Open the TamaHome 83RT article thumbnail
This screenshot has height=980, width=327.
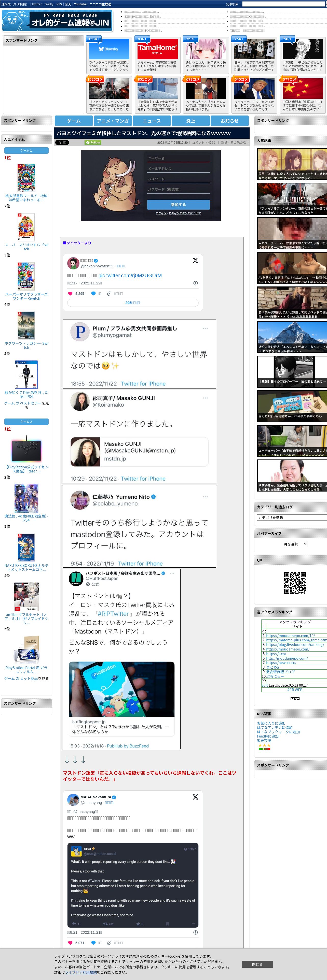tap(157, 49)
